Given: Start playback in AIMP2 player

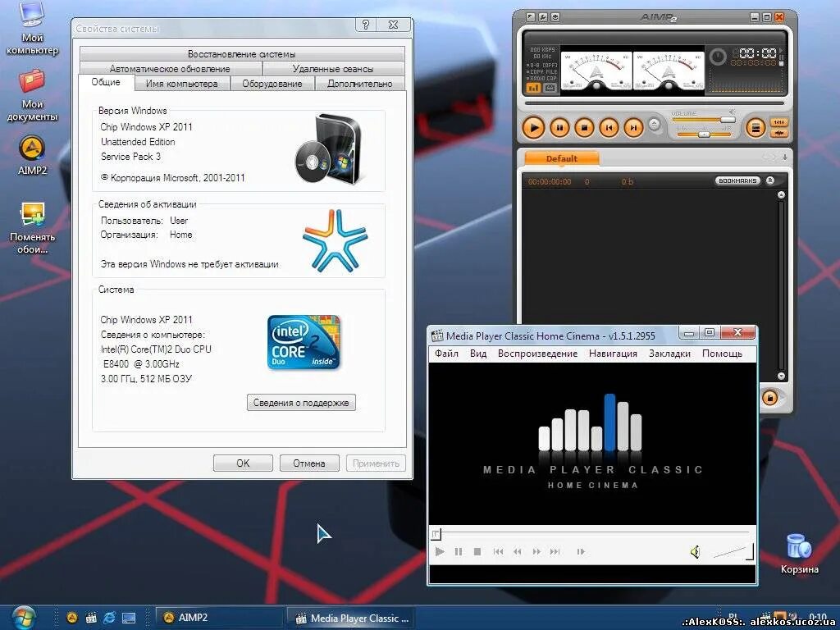Looking at the screenshot, I should [x=533, y=128].
